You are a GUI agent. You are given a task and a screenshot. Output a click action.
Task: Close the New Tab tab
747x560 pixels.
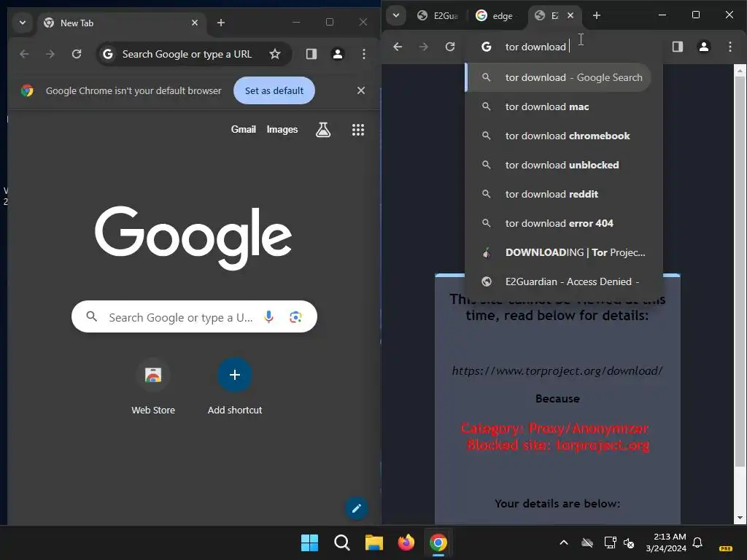pos(194,23)
